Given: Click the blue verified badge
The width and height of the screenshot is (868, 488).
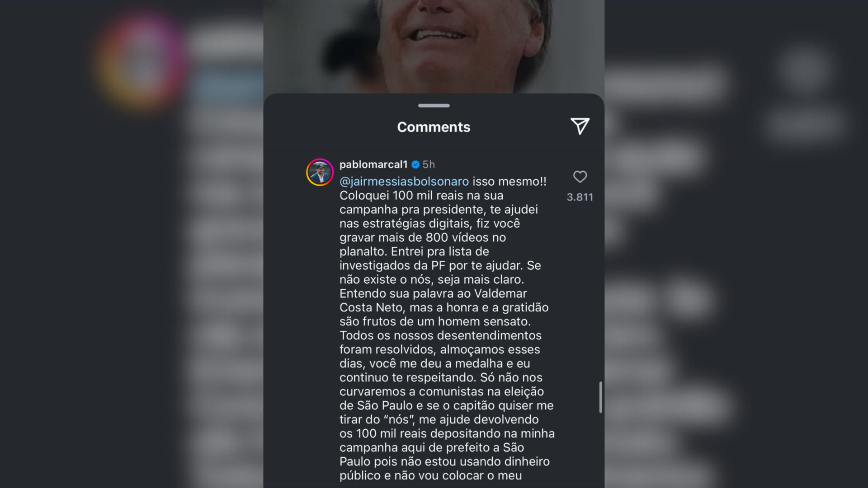Looking at the screenshot, I should 415,164.
